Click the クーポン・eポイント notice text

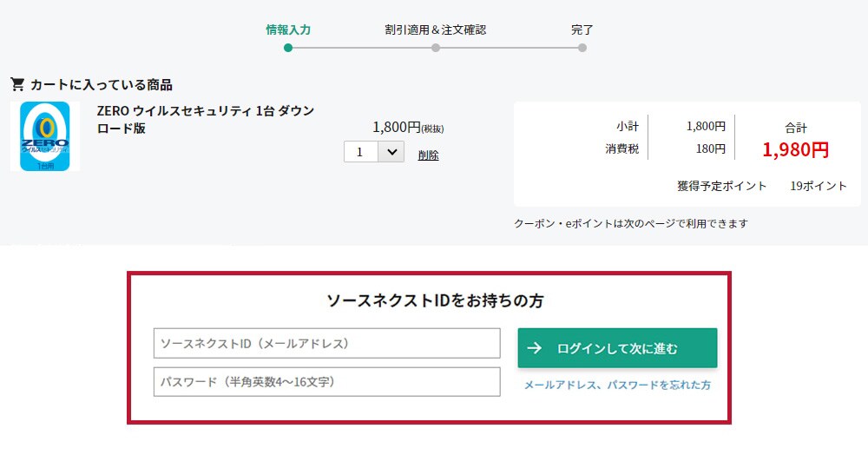[x=631, y=224]
